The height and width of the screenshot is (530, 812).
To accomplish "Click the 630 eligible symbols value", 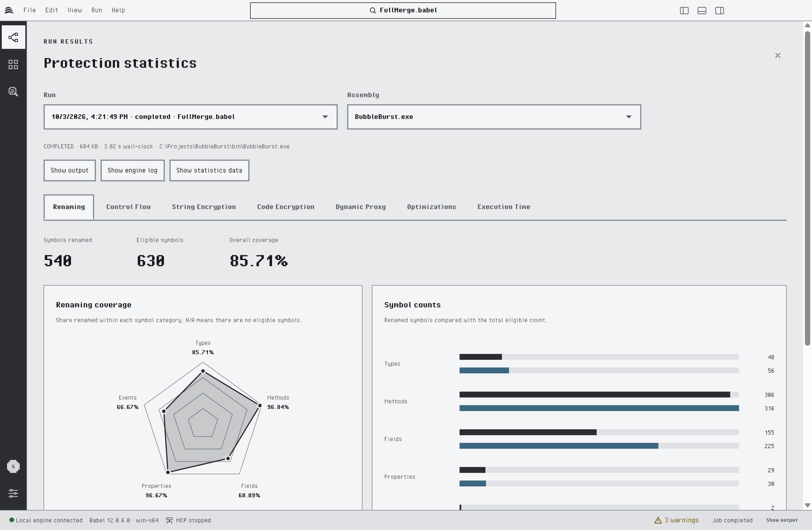I will pos(150,261).
